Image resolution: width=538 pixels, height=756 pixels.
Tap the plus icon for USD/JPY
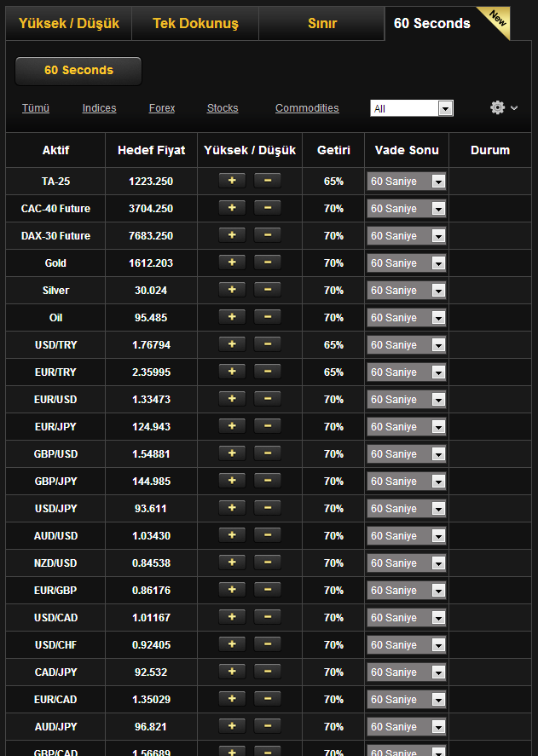231,508
